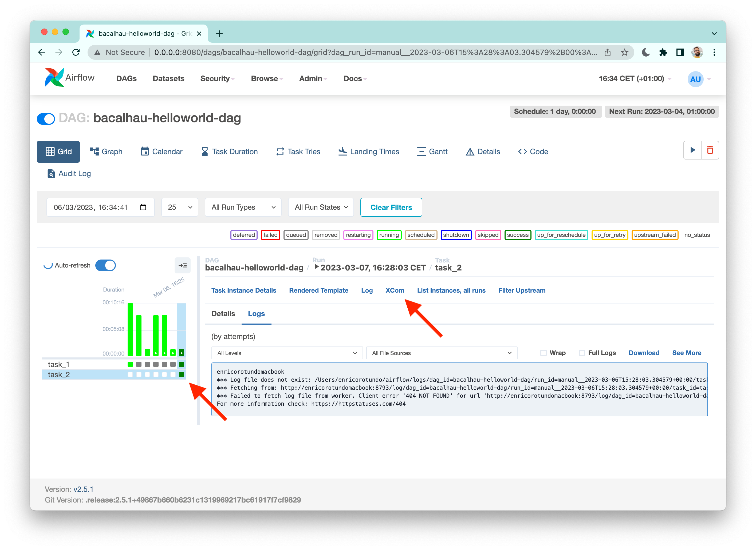Collapse the grid panel with arrow icon
The image size is (756, 550).
pos(182,265)
